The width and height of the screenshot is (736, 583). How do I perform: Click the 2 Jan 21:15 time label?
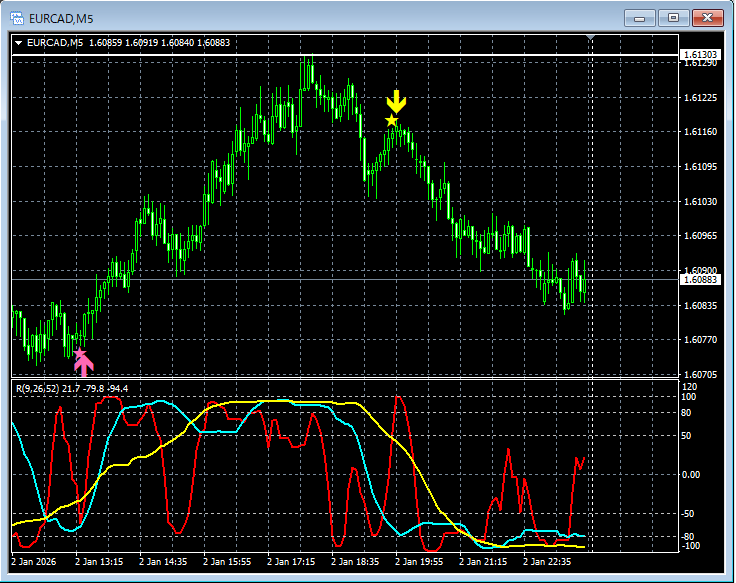click(483, 562)
